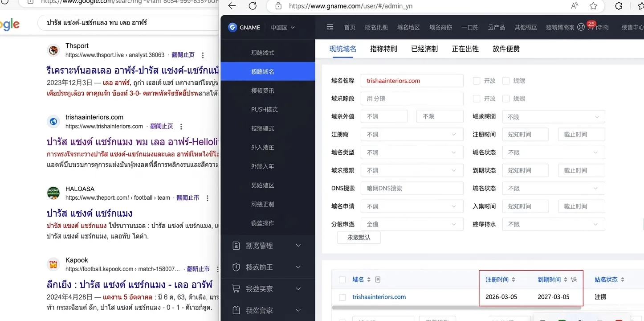Image resolution: width=644 pixels, height=321 pixels.
Task: Click the 永取默认 button
Action: tap(359, 237)
